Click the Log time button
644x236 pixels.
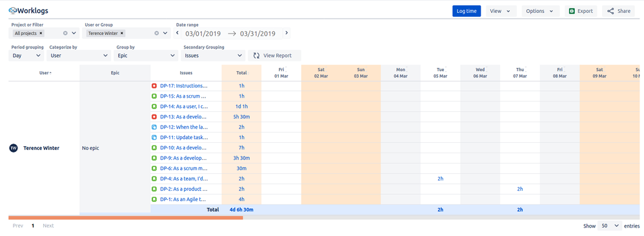pos(467,11)
